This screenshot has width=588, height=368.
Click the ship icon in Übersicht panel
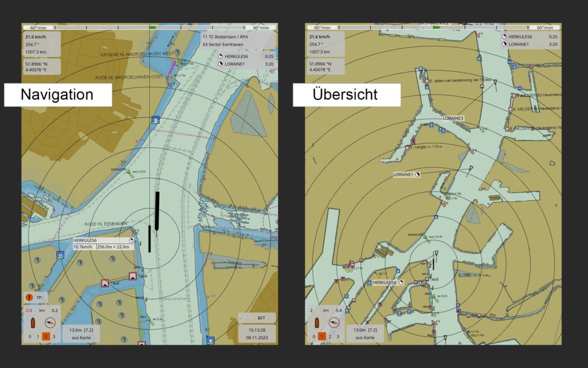pos(316,323)
